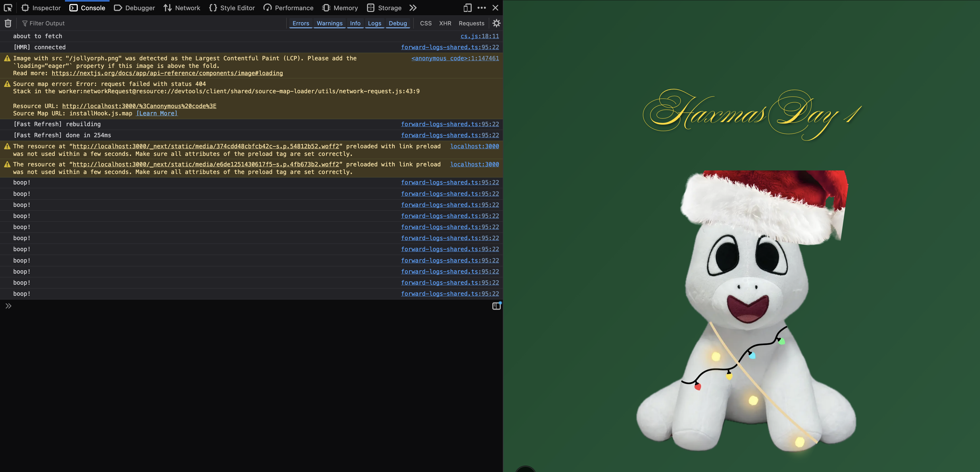Viewport: 980px width, 472px height.
Task: Click the Learn More link
Action: 157,113
